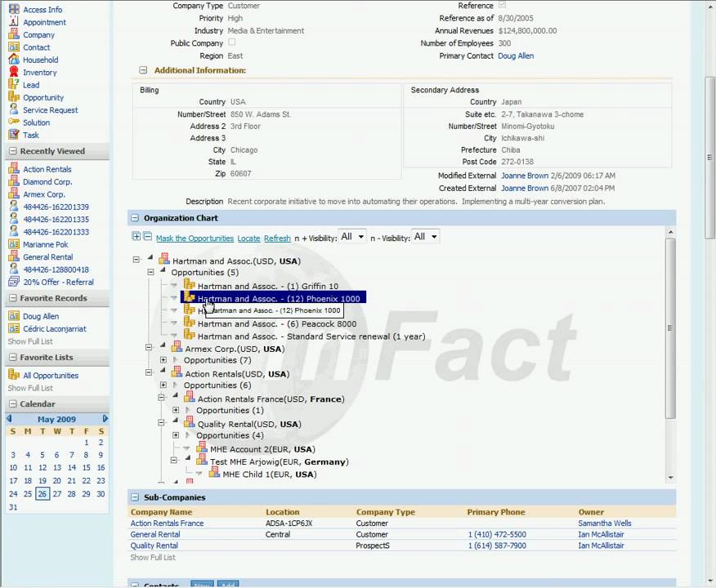716x588 pixels.
Task: Open Diamond Corp. in Recently Viewed
Action: coord(47,181)
